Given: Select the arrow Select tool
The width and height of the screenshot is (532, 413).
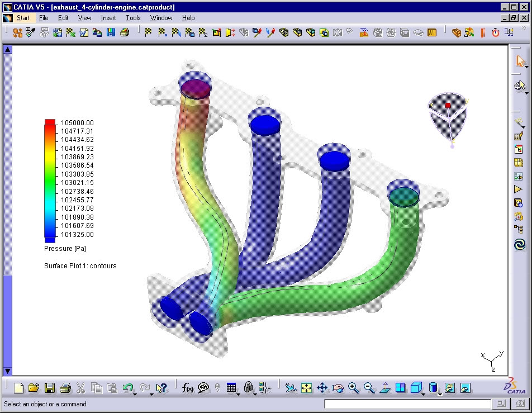Looking at the screenshot, I should (x=520, y=60).
